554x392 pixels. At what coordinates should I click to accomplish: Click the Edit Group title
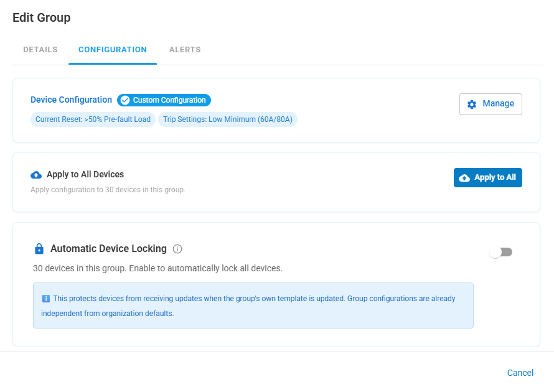click(x=42, y=17)
